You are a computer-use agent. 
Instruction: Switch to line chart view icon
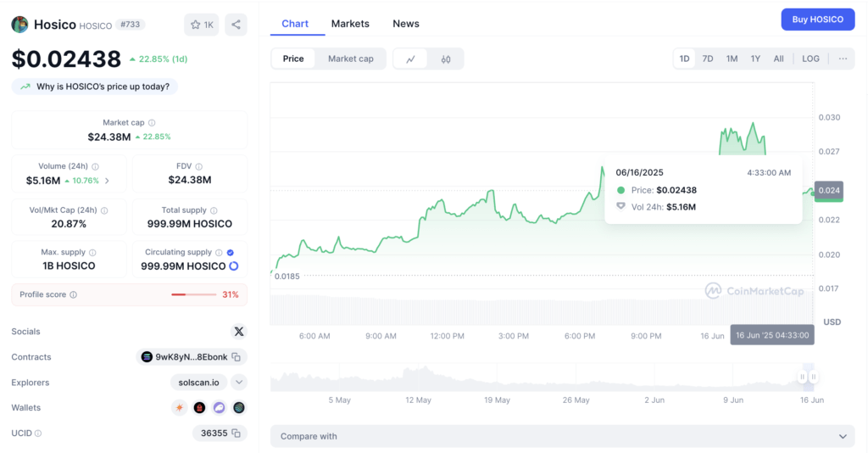tap(411, 59)
